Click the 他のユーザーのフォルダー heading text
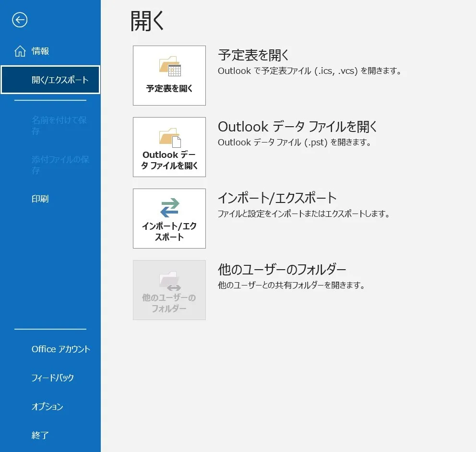Viewport: 476px width, 452px height. [x=282, y=269]
